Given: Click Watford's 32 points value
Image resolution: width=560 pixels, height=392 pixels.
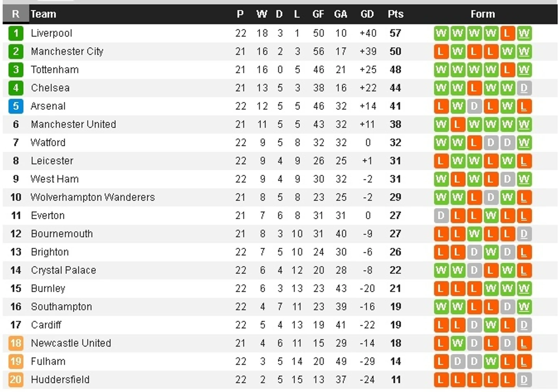Looking at the screenshot, I should (x=395, y=143).
